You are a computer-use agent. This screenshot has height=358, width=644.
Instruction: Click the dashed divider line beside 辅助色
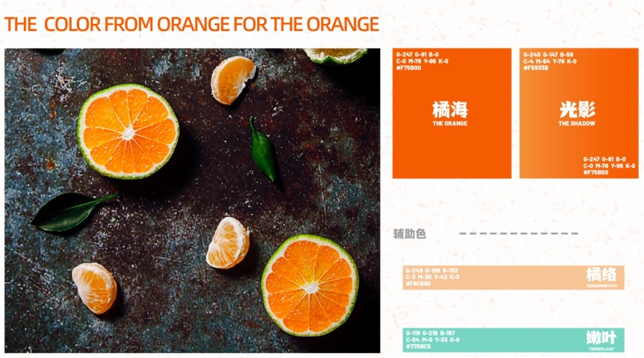(519, 234)
